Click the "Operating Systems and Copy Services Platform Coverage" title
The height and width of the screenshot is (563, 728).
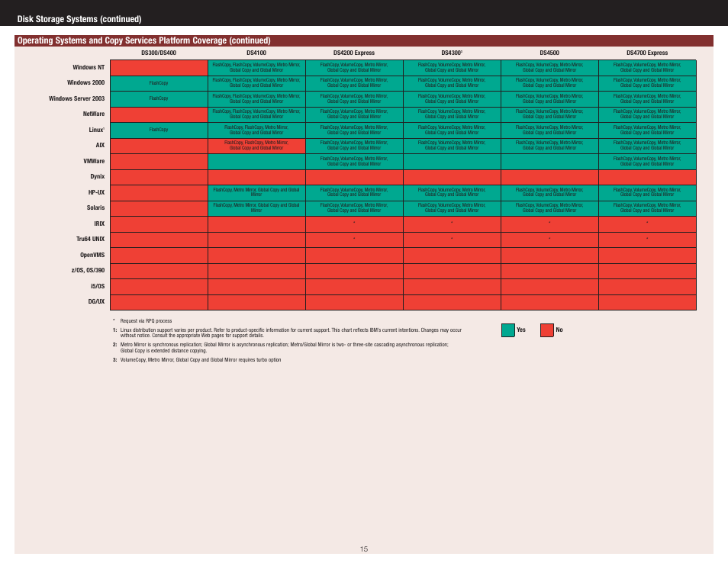pos(144,40)
